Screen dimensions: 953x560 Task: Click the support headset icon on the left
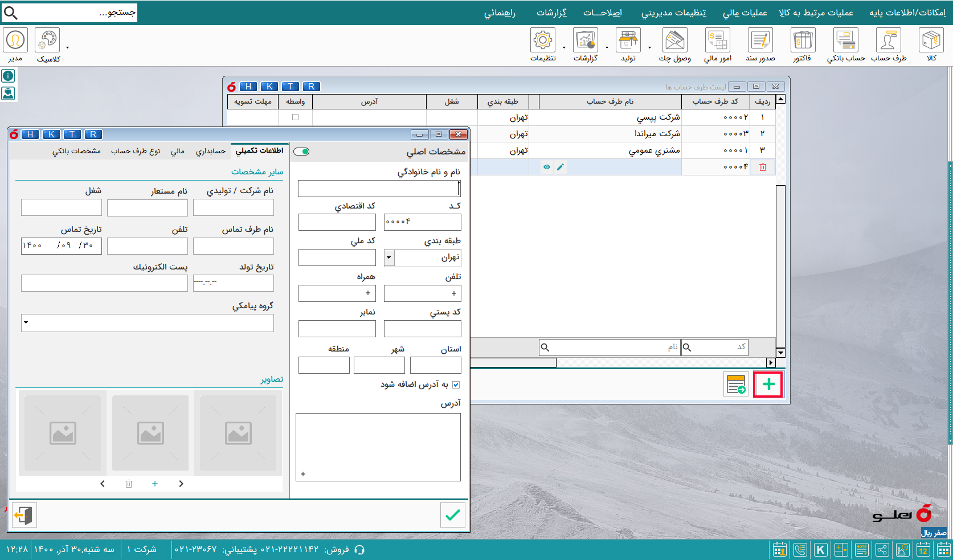8,93
